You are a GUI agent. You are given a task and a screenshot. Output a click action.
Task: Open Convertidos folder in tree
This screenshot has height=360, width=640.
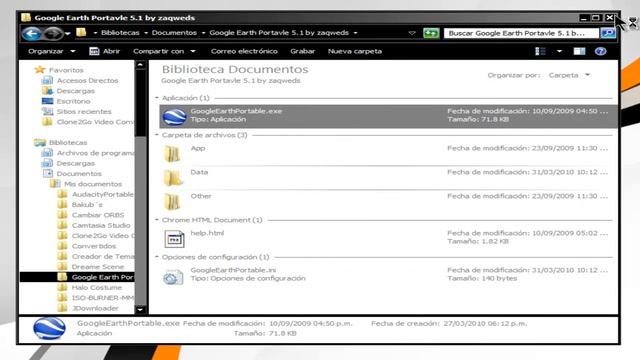[x=94, y=246]
